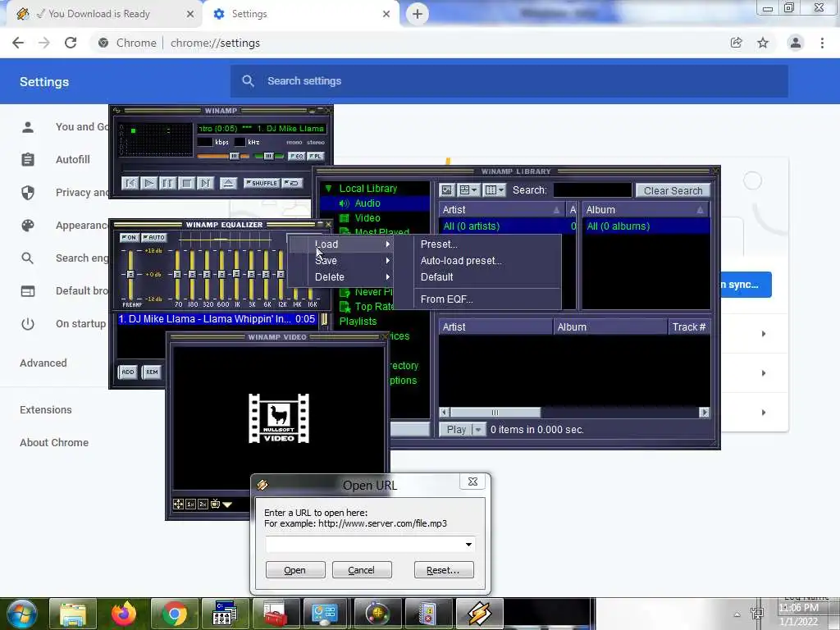Screen dimensions: 840x630
Task: Click the fullscreen icon in Winamp Video
Action: click(178, 504)
